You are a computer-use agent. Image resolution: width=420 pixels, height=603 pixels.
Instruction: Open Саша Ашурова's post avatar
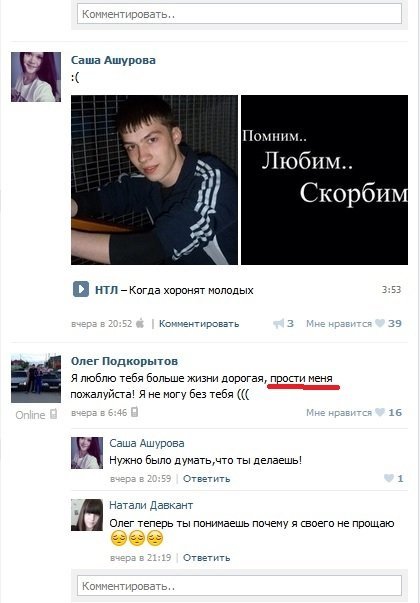pyautogui.click(x=36, y=77)
